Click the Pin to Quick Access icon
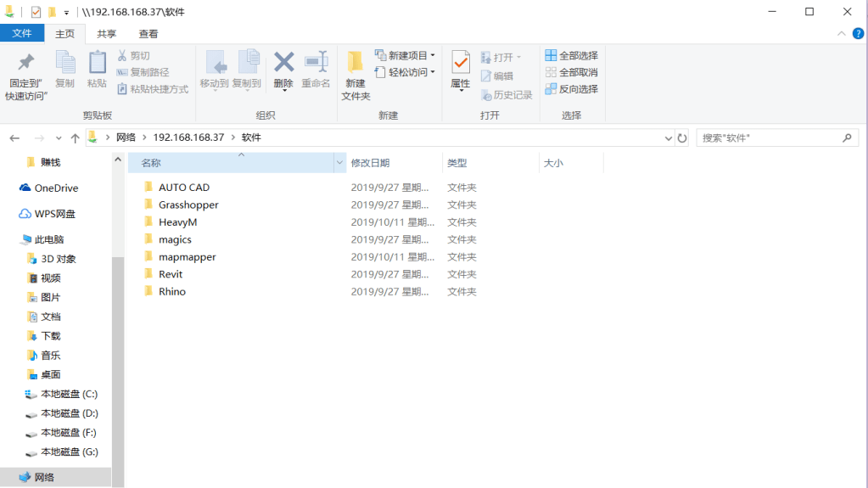Screen dimensions: 868x488 [x=26, y=64]
